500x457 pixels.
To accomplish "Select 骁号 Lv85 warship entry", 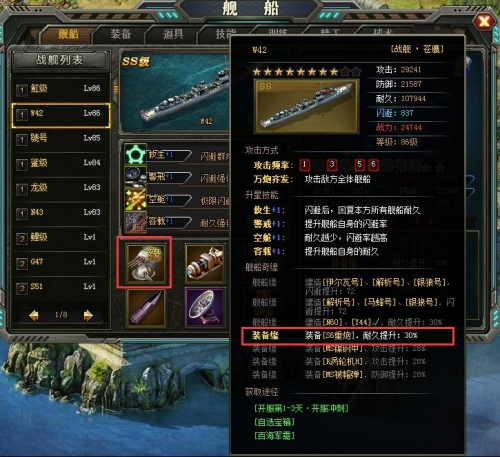I will [x=61, y=138].
